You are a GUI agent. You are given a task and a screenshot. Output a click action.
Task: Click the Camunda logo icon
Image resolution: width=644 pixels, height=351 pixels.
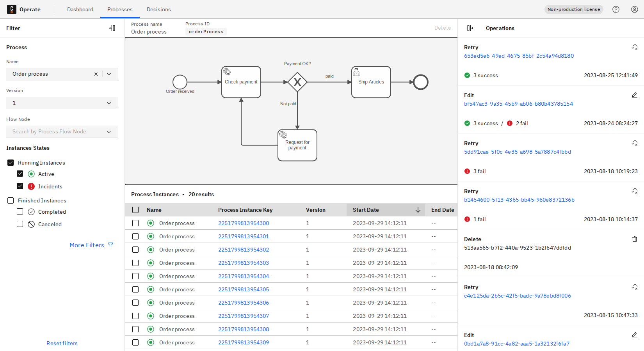tap(12, 9)
